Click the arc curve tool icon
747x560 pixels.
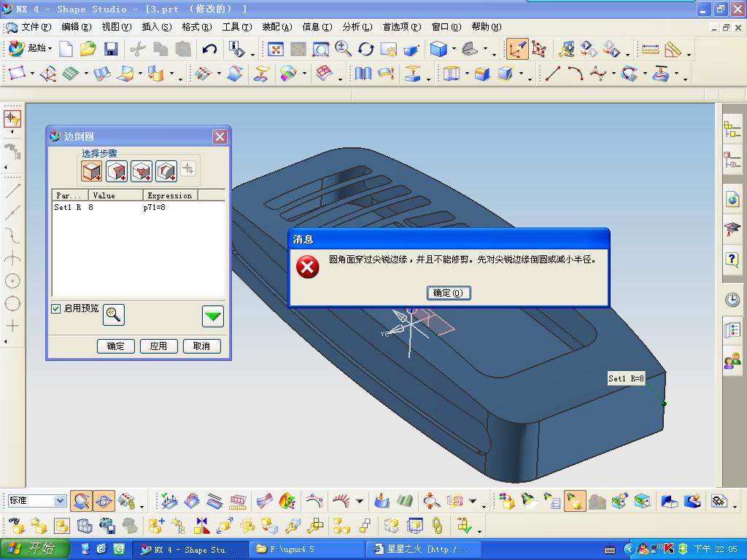(x=575, y=74)
